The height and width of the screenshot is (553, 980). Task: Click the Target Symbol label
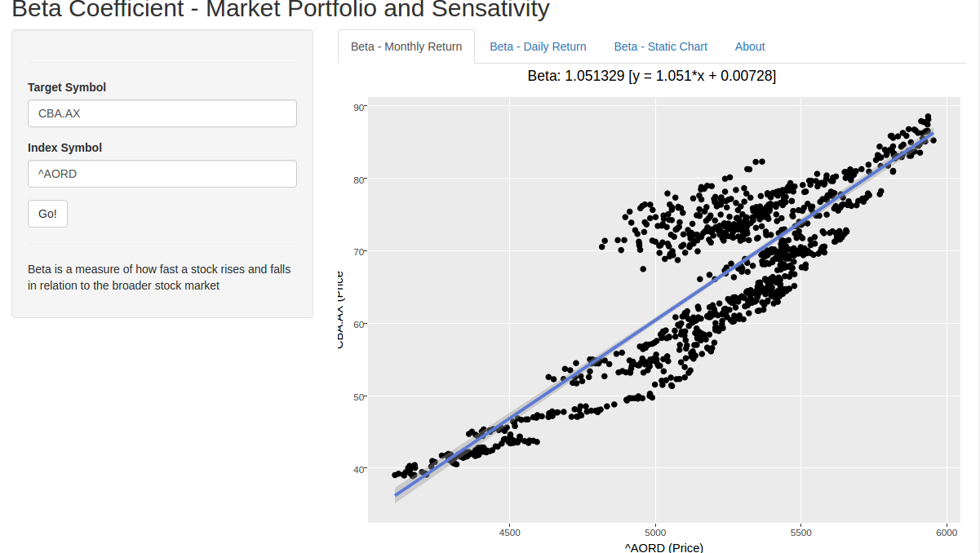pyautogui.click(x=67, y=87)
